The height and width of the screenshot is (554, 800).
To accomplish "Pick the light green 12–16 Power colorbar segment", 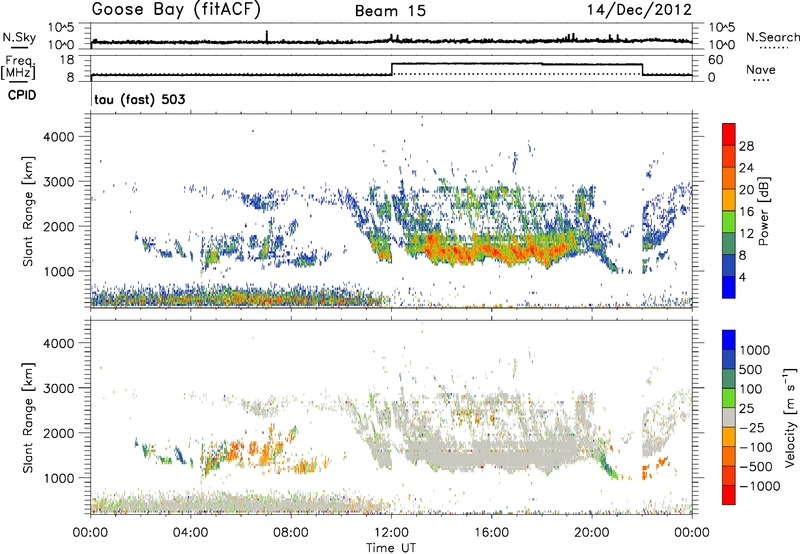I will click(729, 221).
